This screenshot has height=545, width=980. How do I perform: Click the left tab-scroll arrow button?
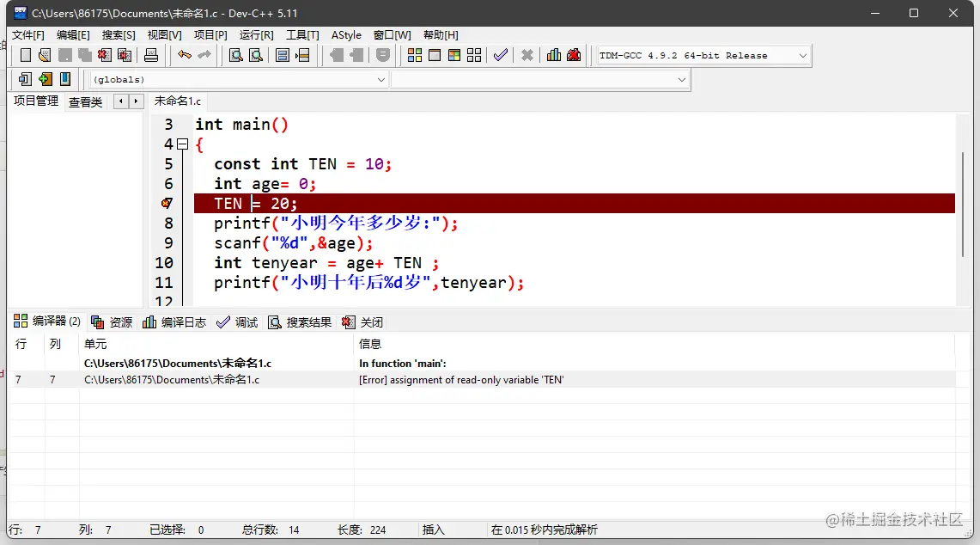pyautogui.click(x=121, y=101)
